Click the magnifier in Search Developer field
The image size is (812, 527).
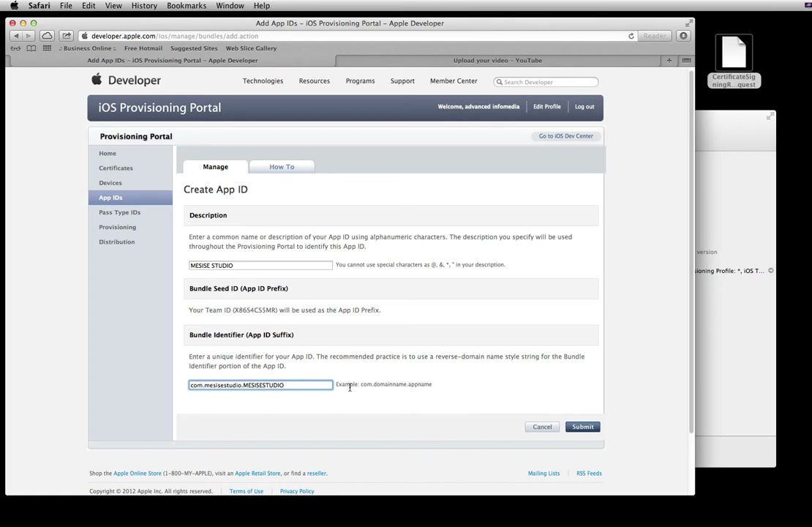tap(499, 82)
